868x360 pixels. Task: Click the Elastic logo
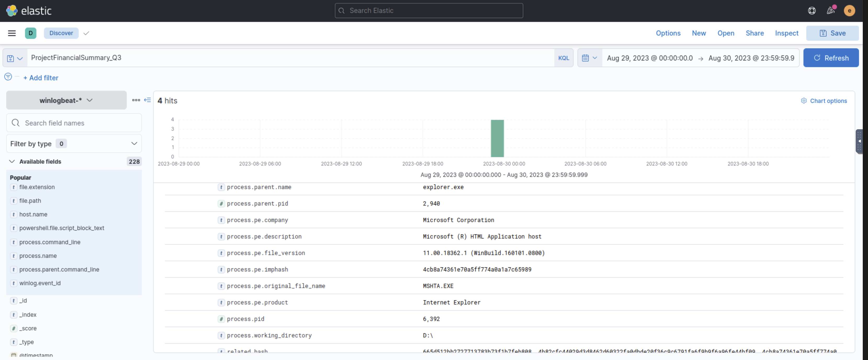[x=29, y=11]
